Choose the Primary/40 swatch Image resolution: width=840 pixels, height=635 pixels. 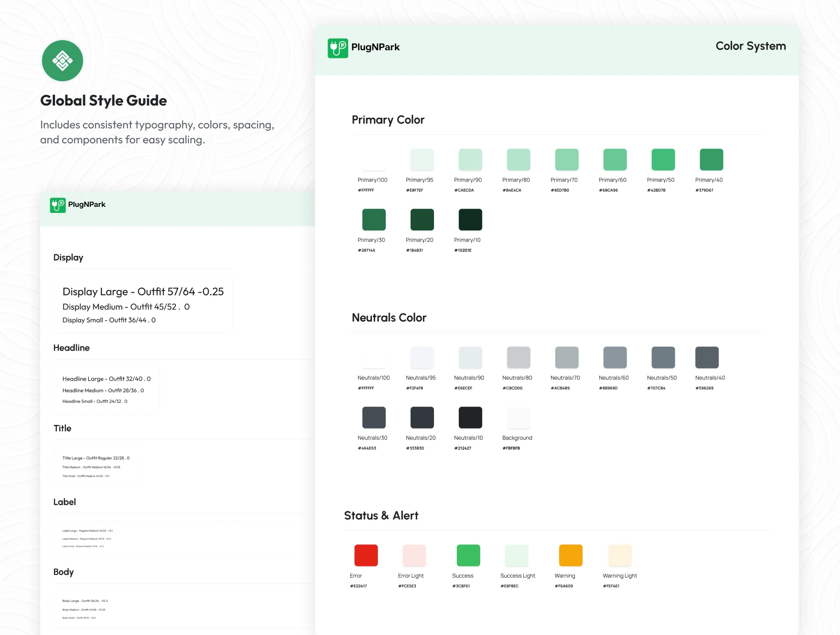coord(711,160)
